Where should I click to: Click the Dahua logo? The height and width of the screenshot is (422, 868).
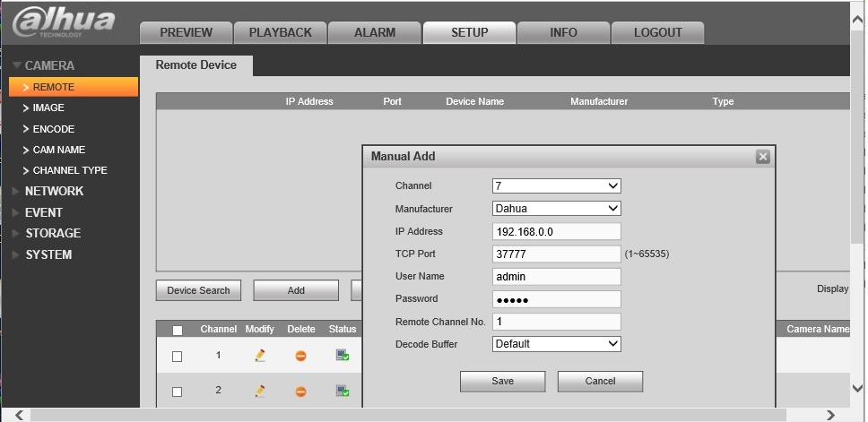point(63,22)
